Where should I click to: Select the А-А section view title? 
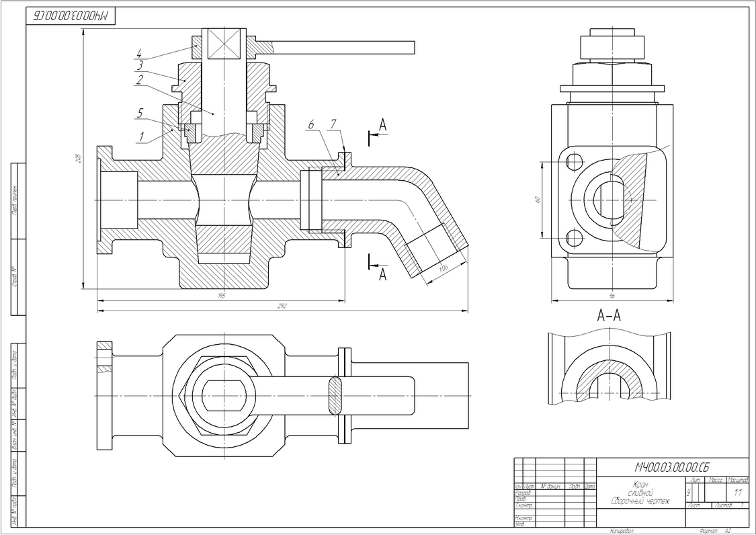(x=609, y=315)
